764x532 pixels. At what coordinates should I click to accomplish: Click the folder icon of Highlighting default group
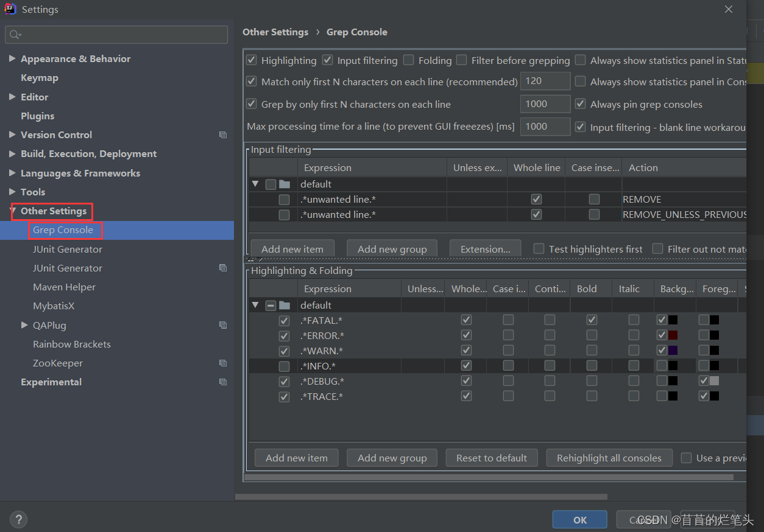pyautogui.click(x=285, y=305)
